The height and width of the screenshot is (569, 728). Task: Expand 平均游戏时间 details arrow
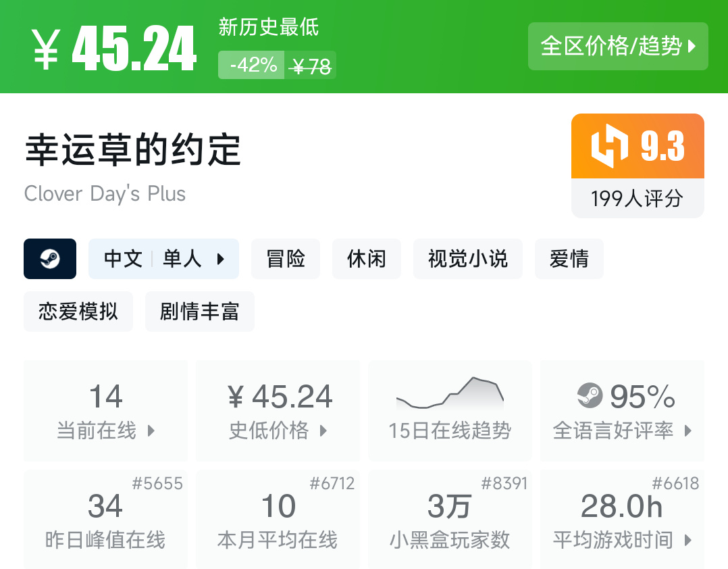[x=687, y=540]
